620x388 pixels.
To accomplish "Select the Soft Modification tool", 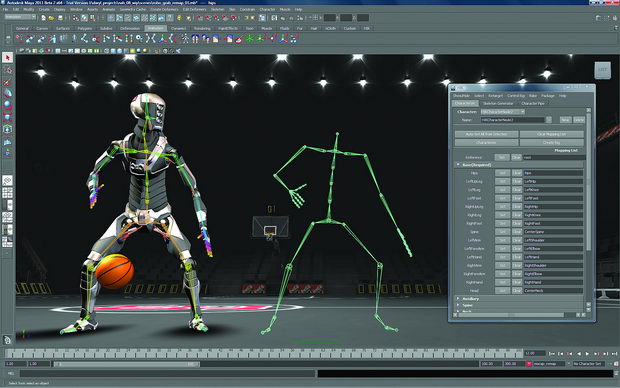I will click(8, 141).
